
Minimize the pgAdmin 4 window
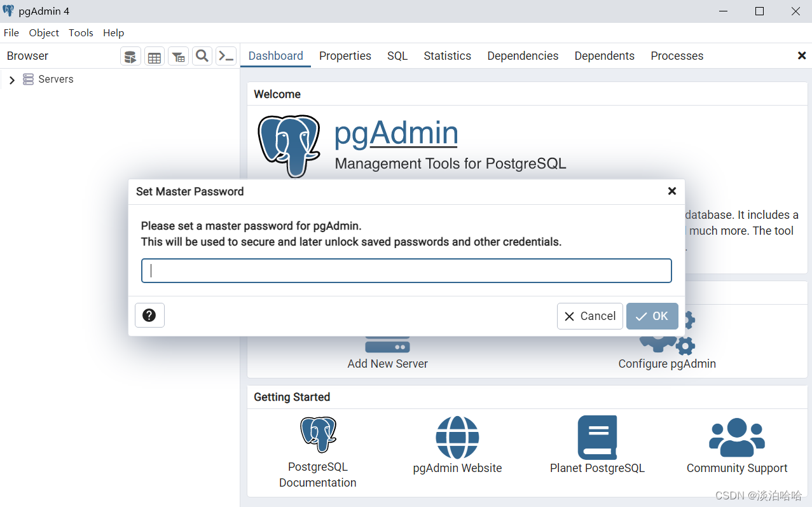click(x=724, y=11)
